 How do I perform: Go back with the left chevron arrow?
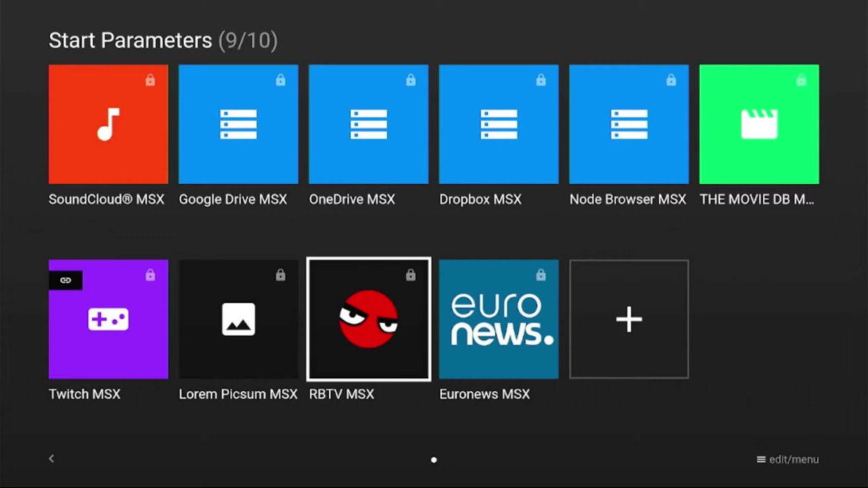pos(52,459)
